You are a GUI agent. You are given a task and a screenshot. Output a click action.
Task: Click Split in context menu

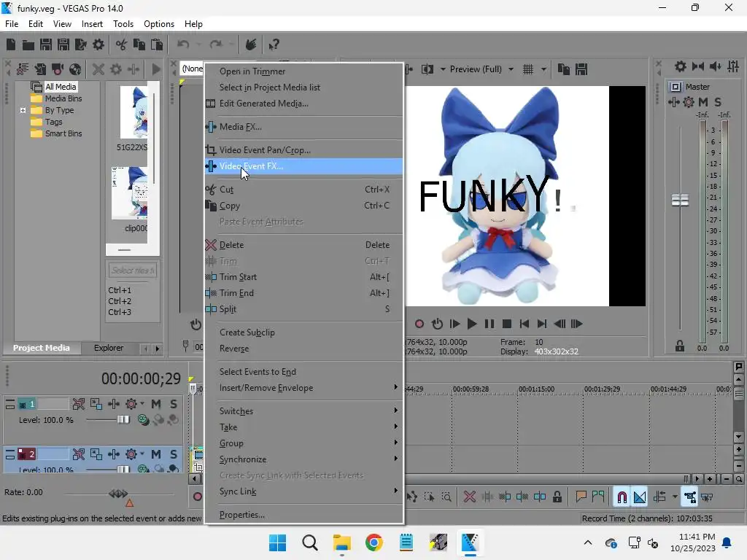tap(303, 309)
